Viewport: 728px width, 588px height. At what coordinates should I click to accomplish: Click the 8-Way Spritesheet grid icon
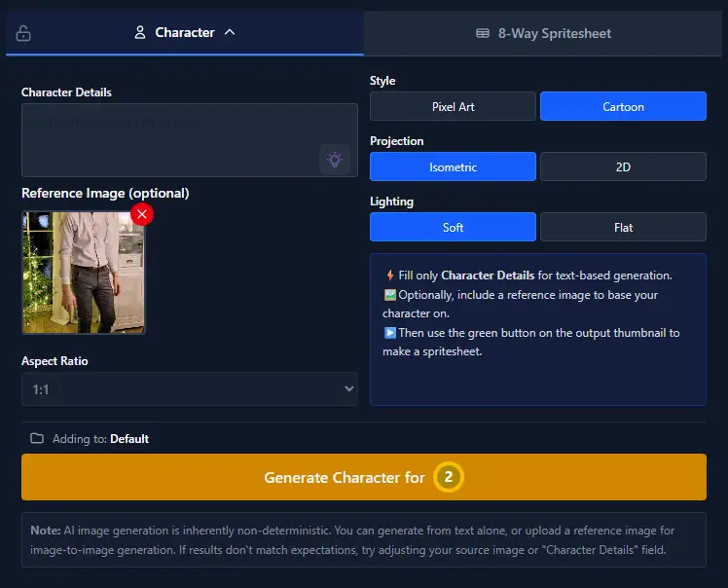point(483,33)
